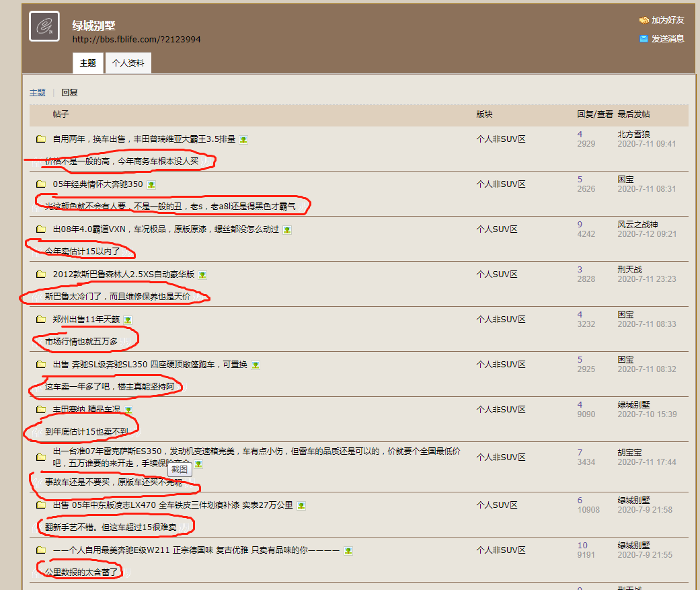
Task: Switch to the 主题 profile tab
Action: click(x=88, y=63)
